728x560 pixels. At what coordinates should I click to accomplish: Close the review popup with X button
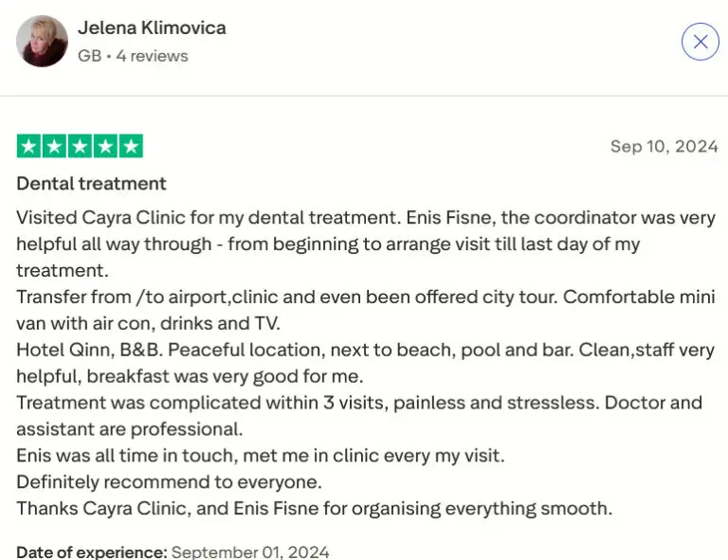pyautogui.click(x=701, y=42)
